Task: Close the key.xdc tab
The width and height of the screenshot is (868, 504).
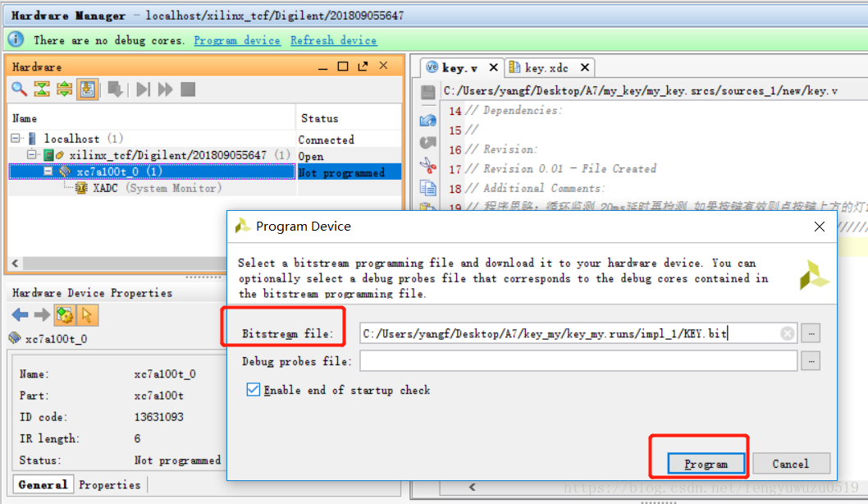Action: (585, 67)
